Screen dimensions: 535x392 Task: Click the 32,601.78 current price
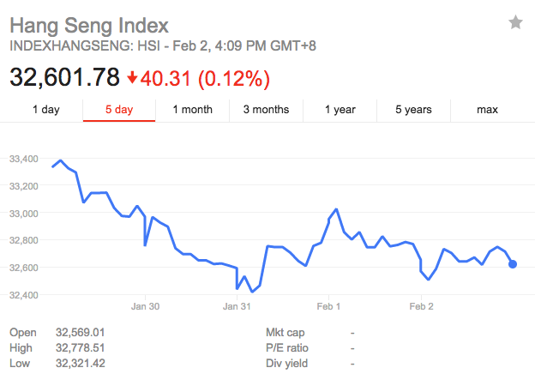tap(64, 77)
